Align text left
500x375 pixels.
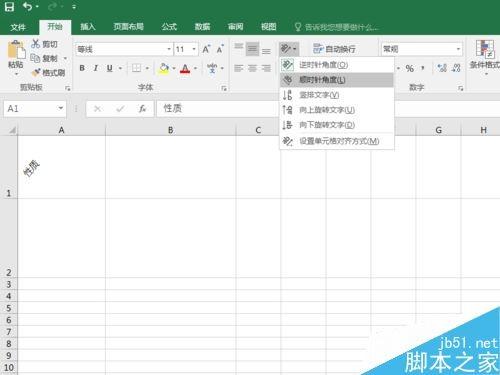coord(239,68)
